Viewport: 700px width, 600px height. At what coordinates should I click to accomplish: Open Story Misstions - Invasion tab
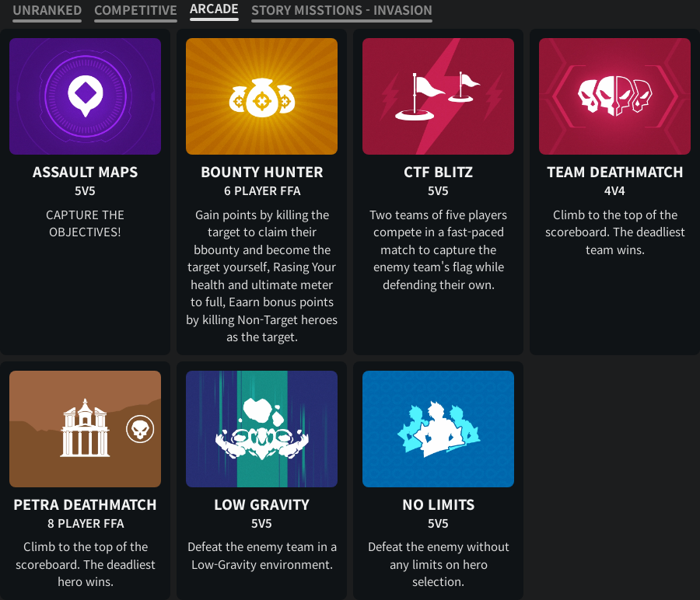click(341, 10)
